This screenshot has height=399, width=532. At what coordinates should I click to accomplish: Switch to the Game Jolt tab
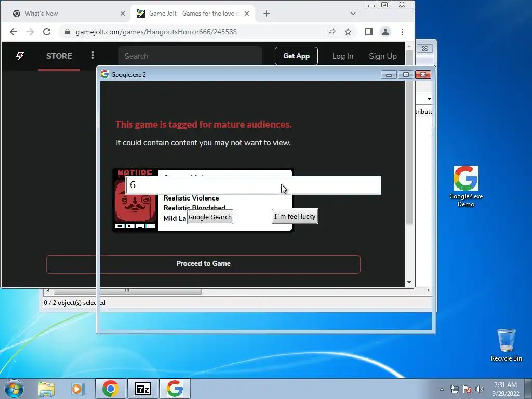(x=193, y=14)
